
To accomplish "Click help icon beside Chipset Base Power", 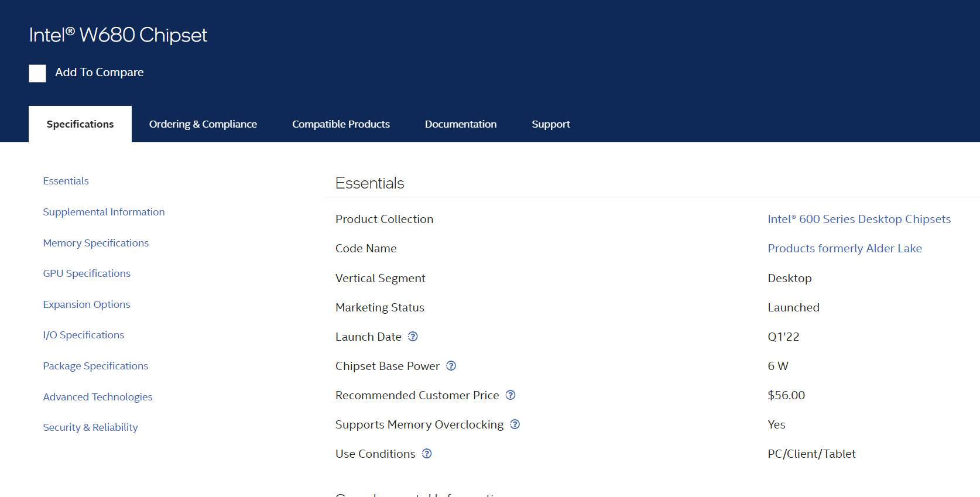I will tap(451, 366).
